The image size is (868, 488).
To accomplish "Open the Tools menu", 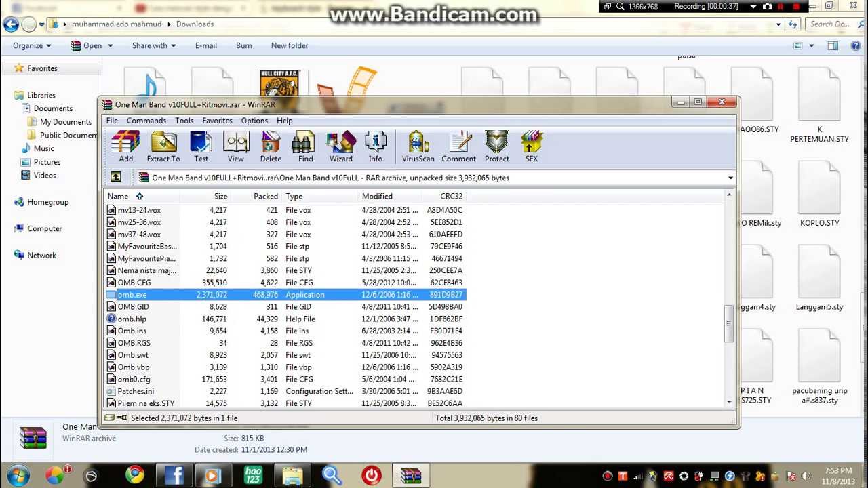I will [184, 121].
